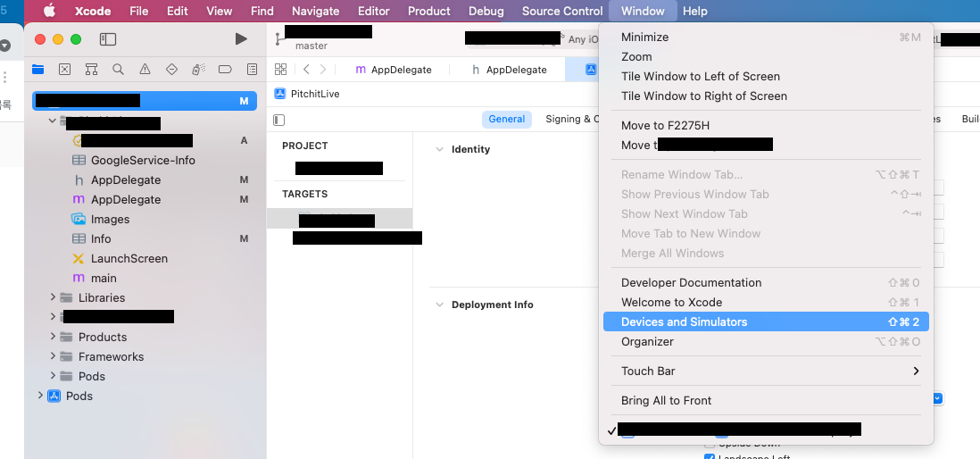Open the Source Control navigator
The width and height of the screenshot is (980, 459).
[x=64, y=70]
